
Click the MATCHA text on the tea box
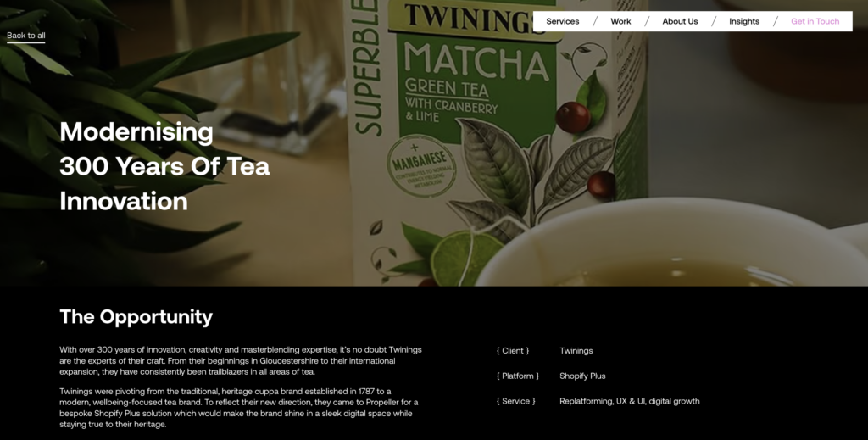coord(476,61)
